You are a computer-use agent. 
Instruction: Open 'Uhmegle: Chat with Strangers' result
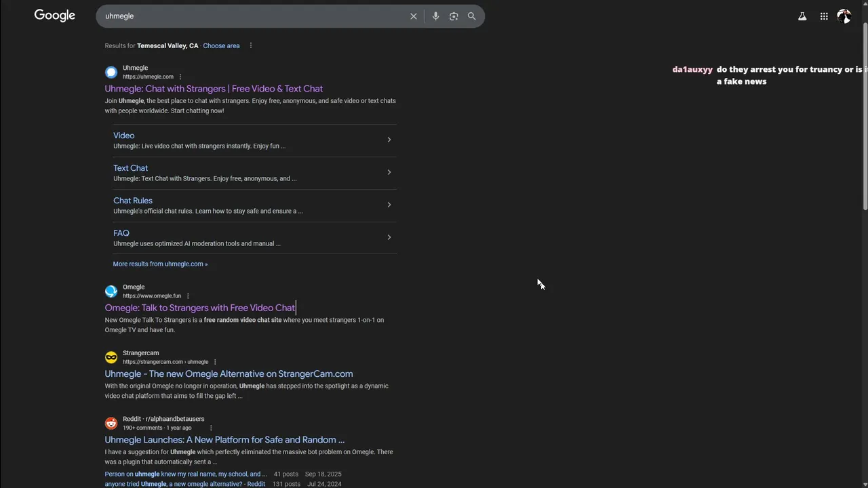click(x=214, y=89)
